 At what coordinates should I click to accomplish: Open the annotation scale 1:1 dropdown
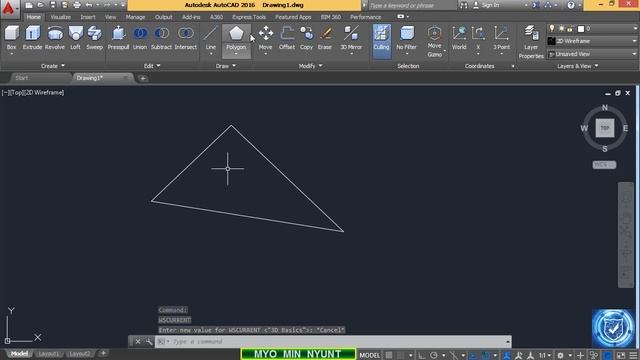tap(544, 355)
